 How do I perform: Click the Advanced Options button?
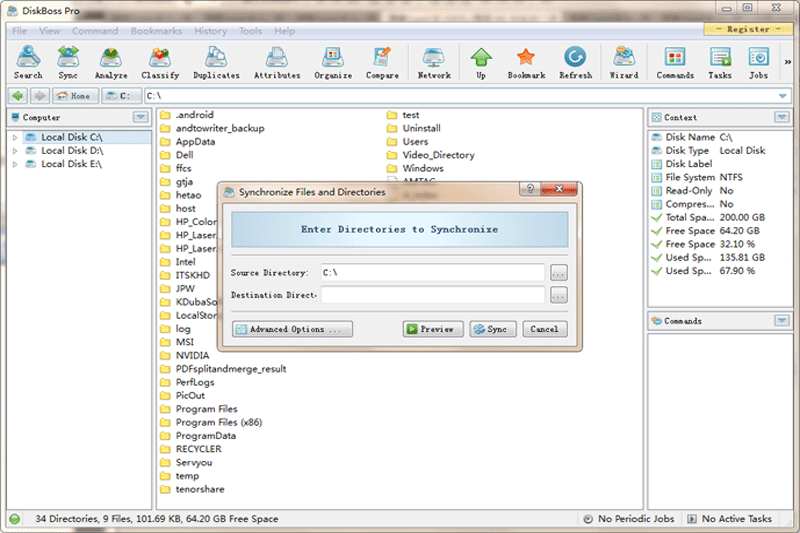(292, 329)
